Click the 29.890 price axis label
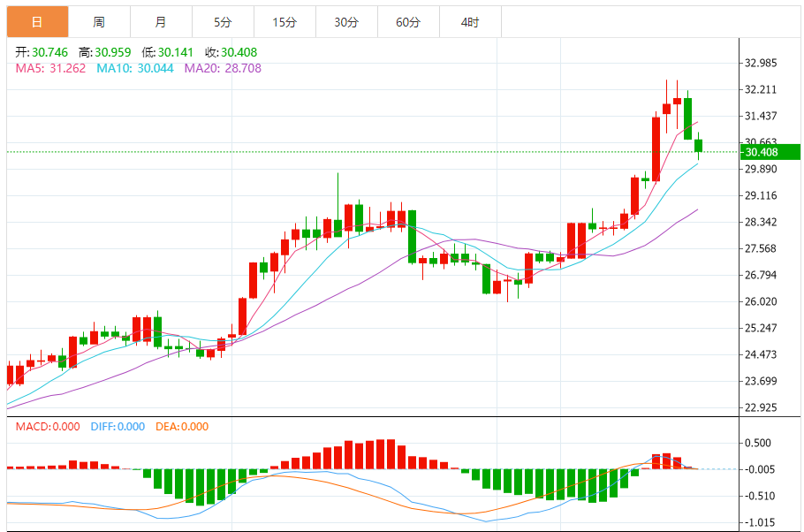This screenshot has height=532, width=804. point(761,170)
